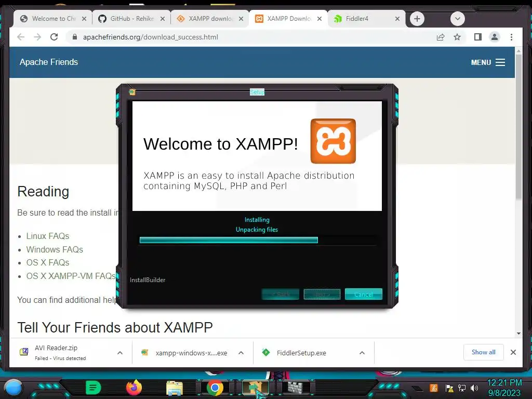Open the OS X XAMPP-VM FAQs link
This screenshot has width=532, height=399.
[x=71, y=276]
